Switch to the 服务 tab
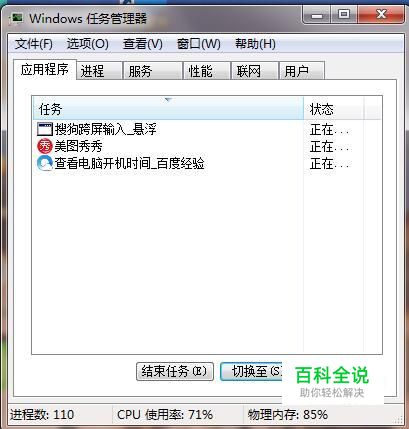The width and height of the screenshot is (409, 429). tap(153, 70)
